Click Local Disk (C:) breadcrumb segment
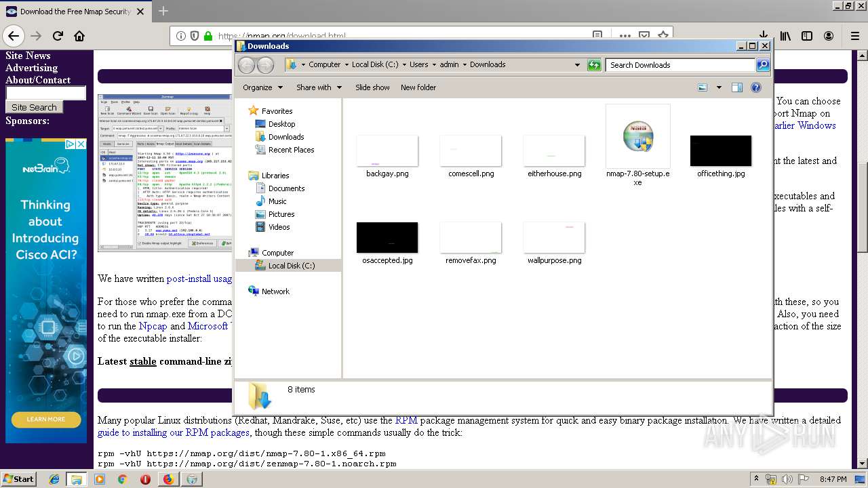868x488 pixels. (375, 64)
